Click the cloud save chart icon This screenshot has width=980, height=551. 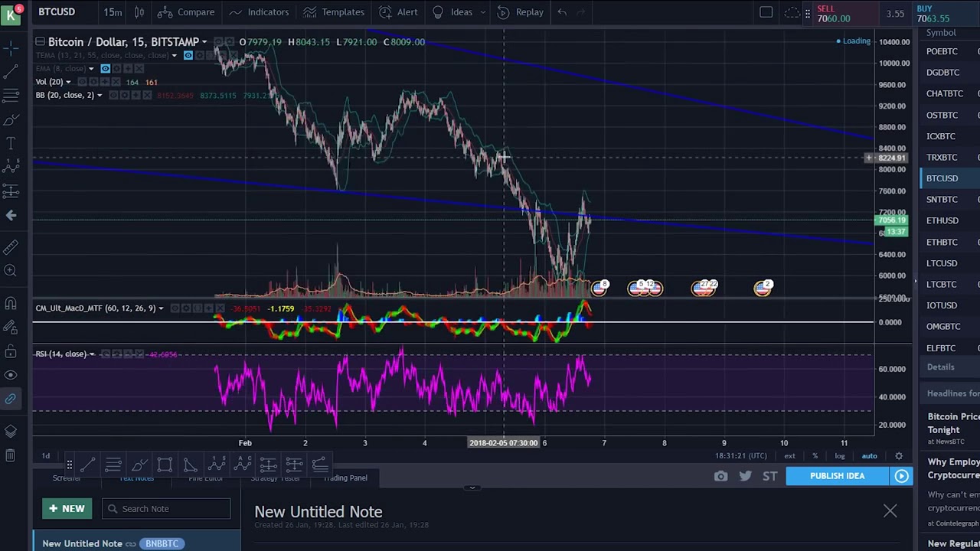click(792, 12)
